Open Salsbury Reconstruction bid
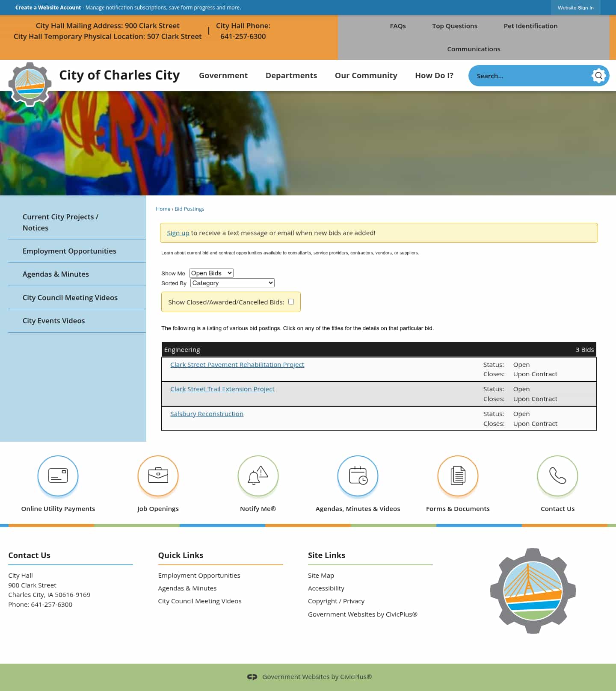The width and height of the screenshot is (616, 691). point(207,414)
